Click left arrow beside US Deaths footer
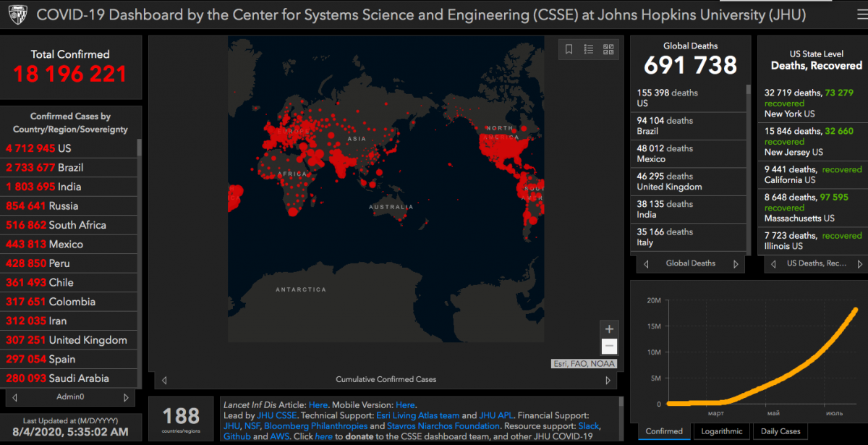 (772, 264)
